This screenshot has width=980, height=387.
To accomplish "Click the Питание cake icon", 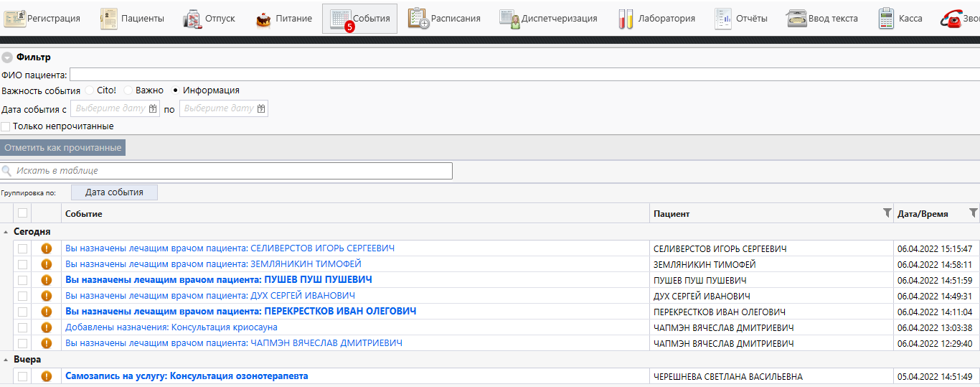I will pos(263,19).
